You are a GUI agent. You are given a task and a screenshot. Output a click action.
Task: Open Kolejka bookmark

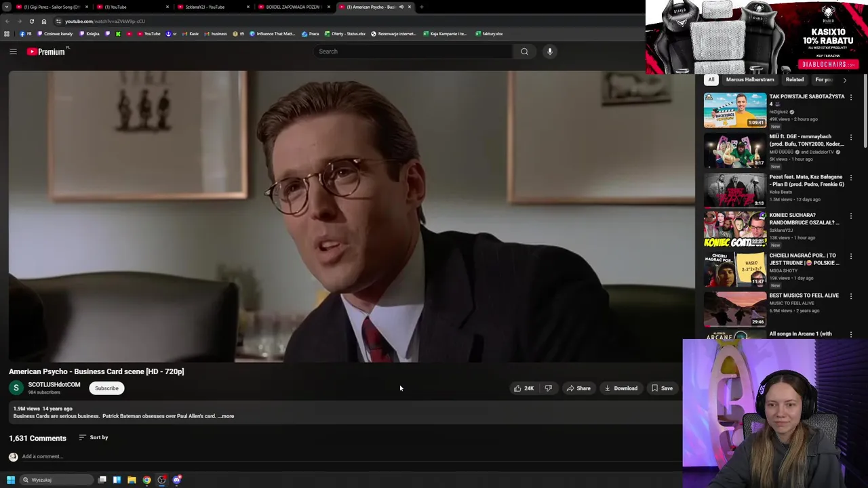coord(90,34)
